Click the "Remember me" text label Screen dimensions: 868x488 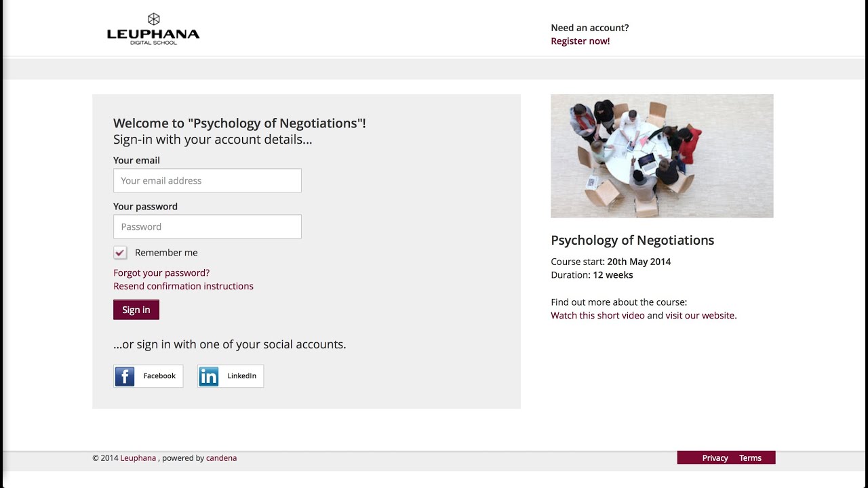click(x=166, y=253)
